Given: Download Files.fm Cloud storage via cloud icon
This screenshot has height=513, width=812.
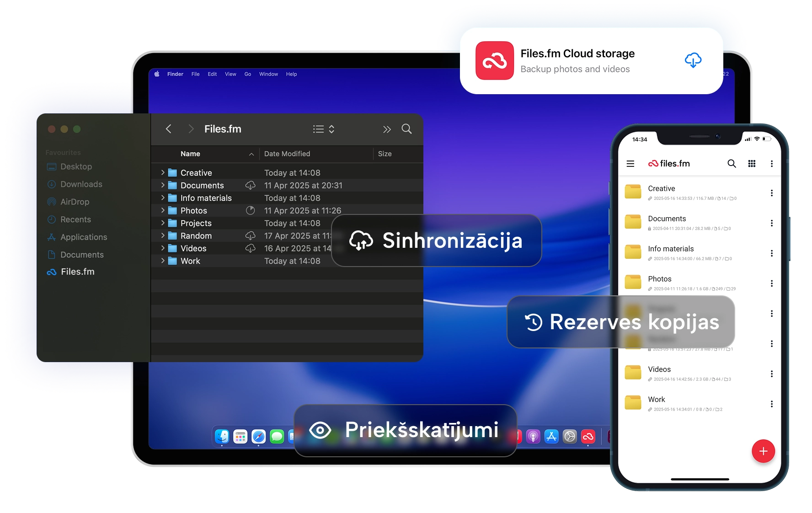Looking at the screenshot, I should [693, 60].
